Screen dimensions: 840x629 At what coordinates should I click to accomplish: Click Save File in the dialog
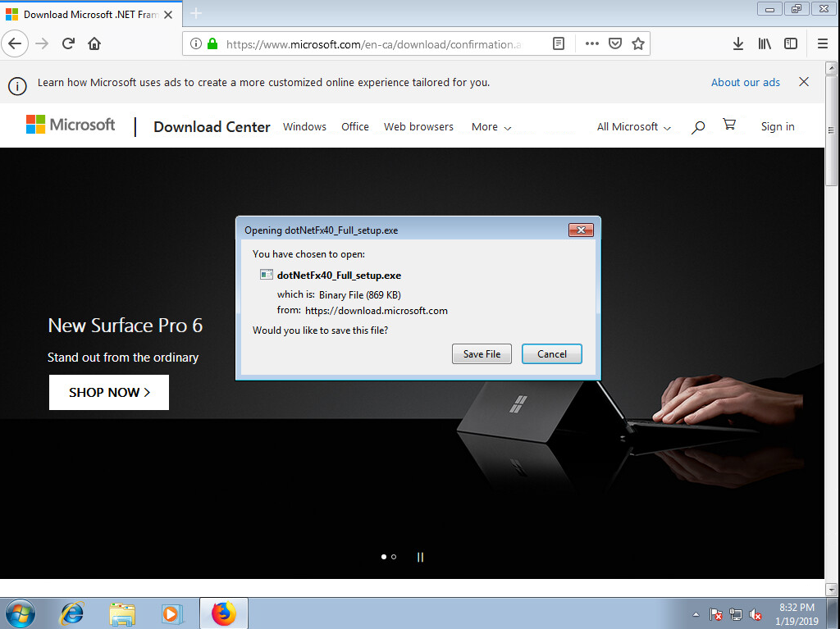(482, 353)
